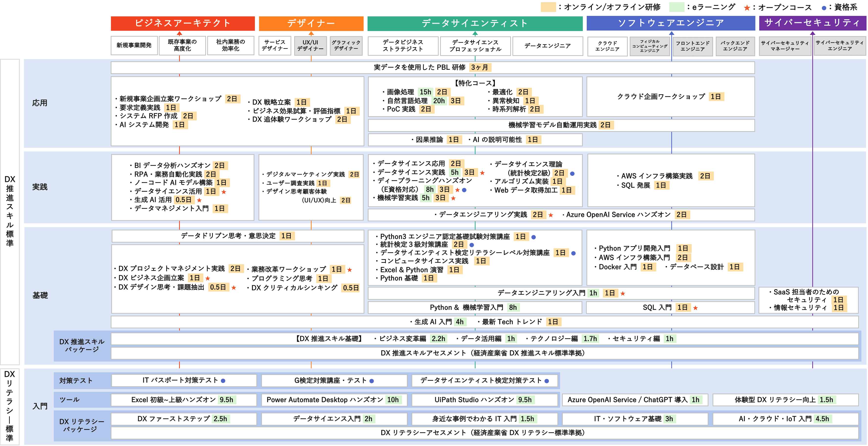Click blue dot beside Python3 エンジニア認定基礎試験対策講座
The height and width of the screenshot is (446, 868).
(533, 237)
